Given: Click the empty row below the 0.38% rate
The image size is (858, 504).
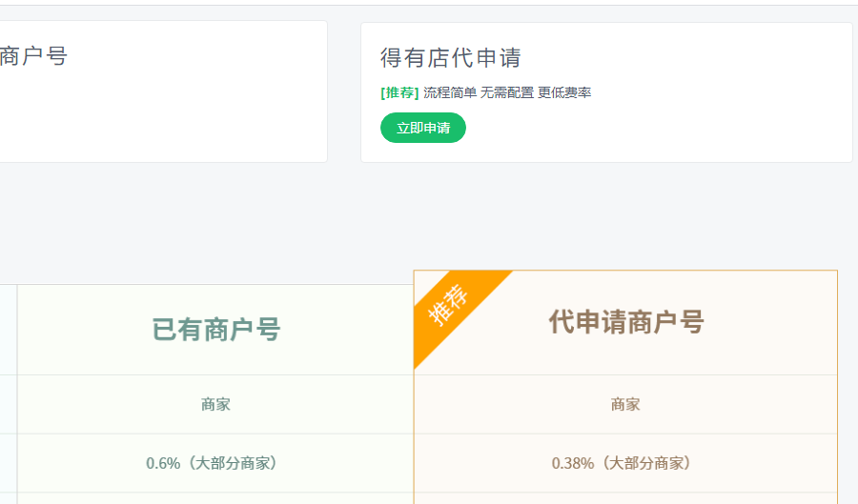Looking at the screenshot, I should (x=625, y=498).
